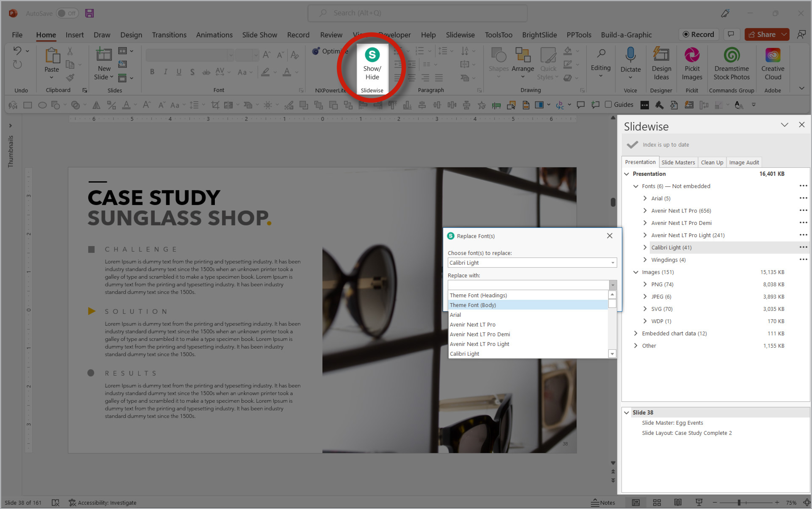Collapse the Slide 38 section
The height and width of the screenshot is (509, 812).
[x=626, y=412]
